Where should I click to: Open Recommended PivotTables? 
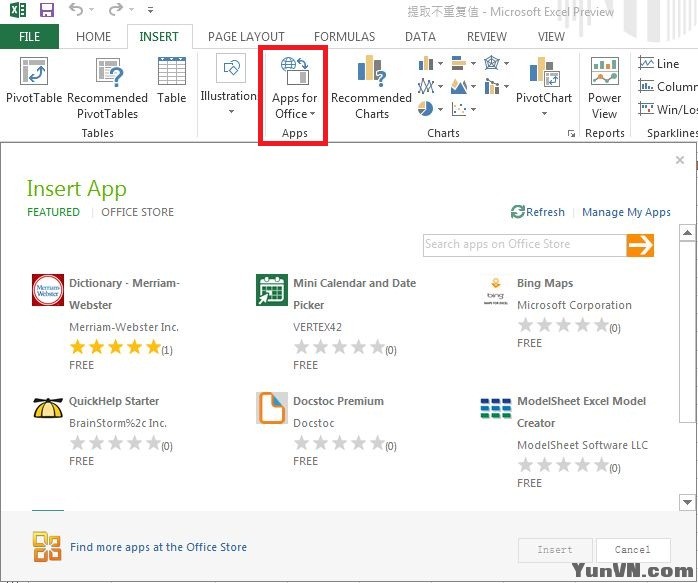(x=107, y=88)
